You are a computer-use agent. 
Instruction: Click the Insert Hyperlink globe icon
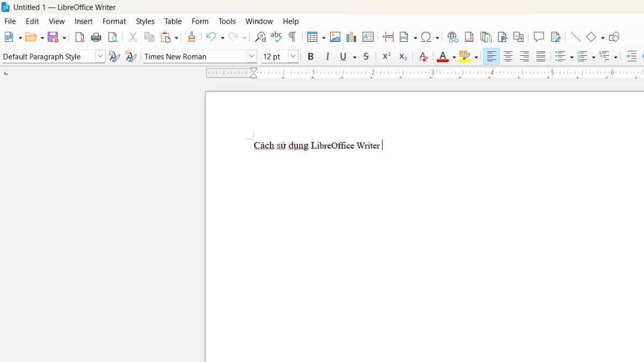[453, 37]
